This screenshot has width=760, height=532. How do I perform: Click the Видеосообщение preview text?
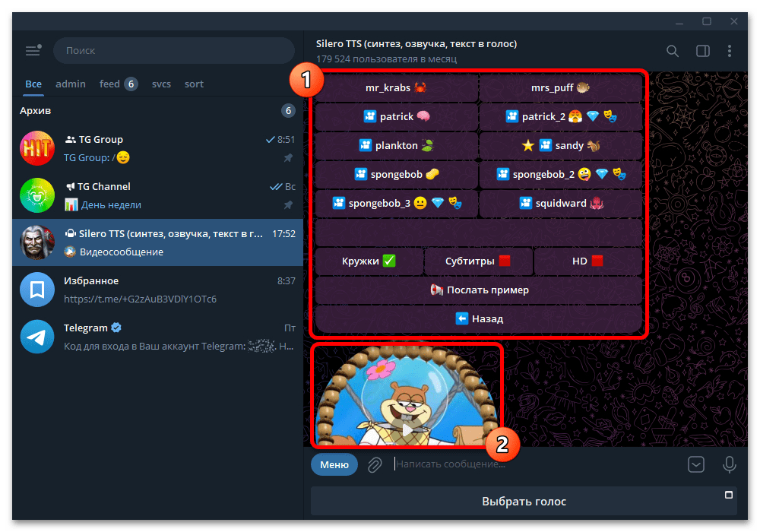pyautogui.click(x=121, y=252)
